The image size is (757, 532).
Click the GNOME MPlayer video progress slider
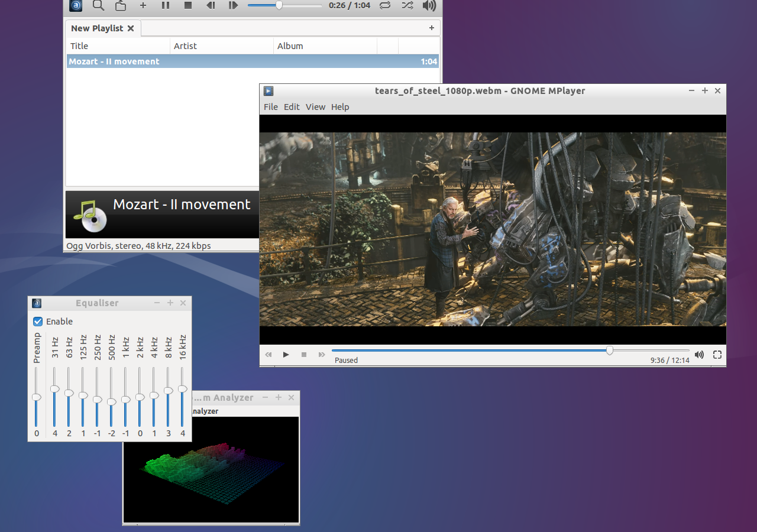pos(510,351)
